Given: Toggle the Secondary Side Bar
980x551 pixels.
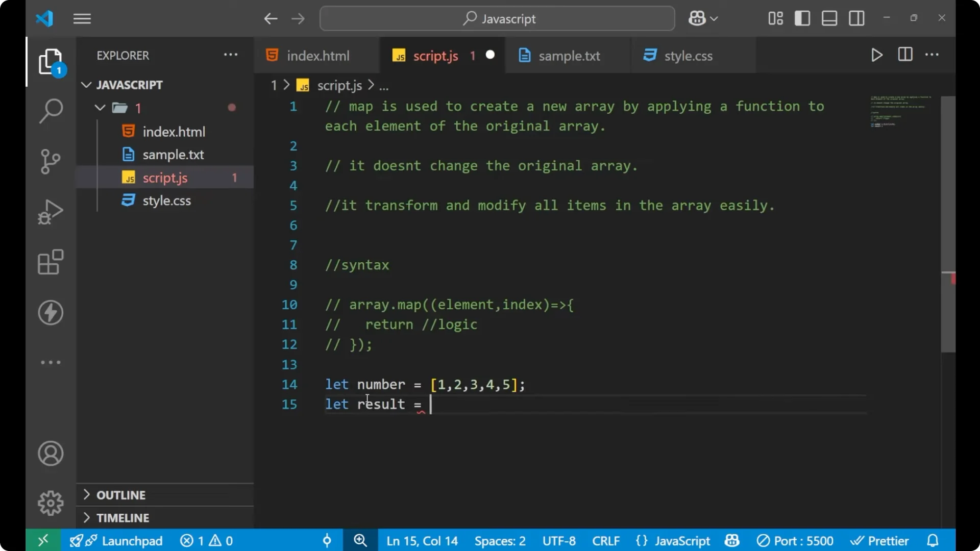Looking at the screenshot, I should tap(856, 18).
